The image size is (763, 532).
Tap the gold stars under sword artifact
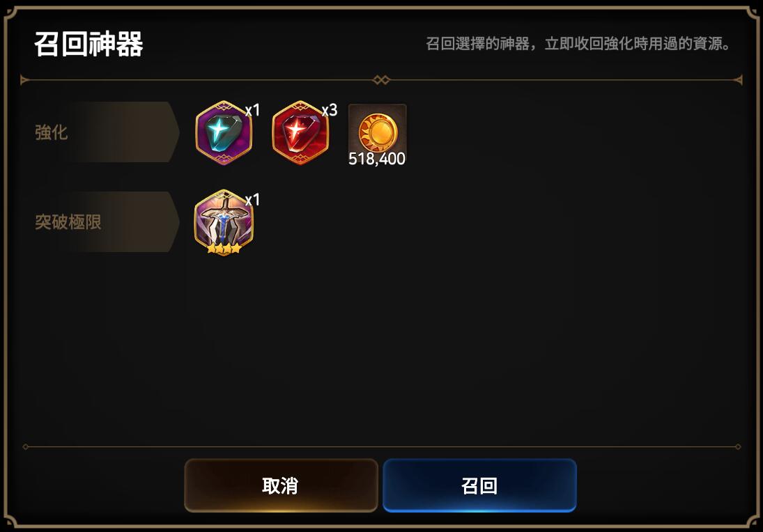tap(224, 249)
